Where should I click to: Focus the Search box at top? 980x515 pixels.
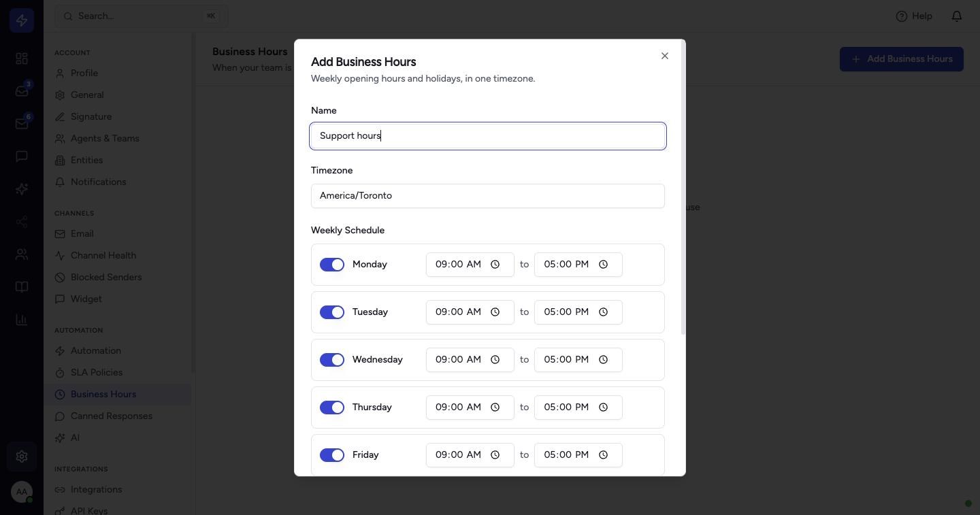pos(142,16)
